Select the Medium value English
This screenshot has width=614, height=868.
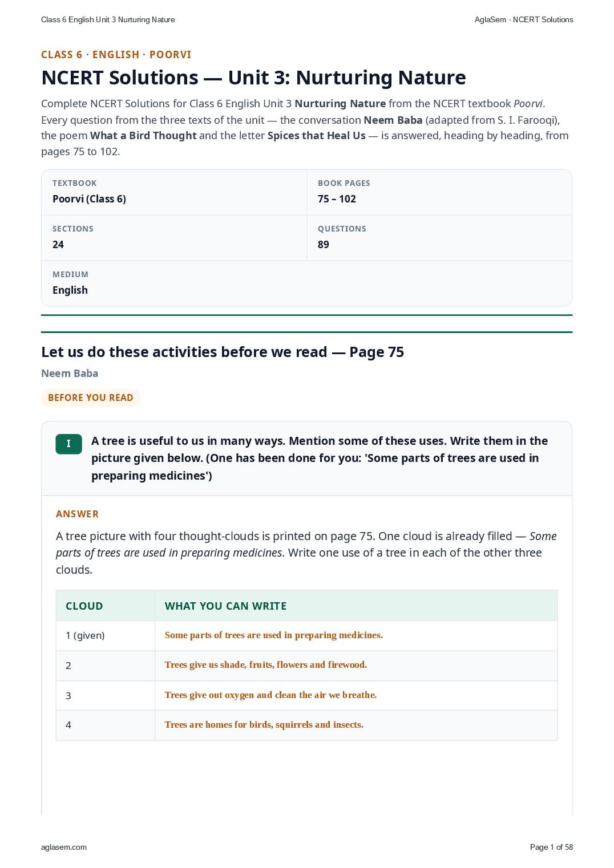coord(70,290)
